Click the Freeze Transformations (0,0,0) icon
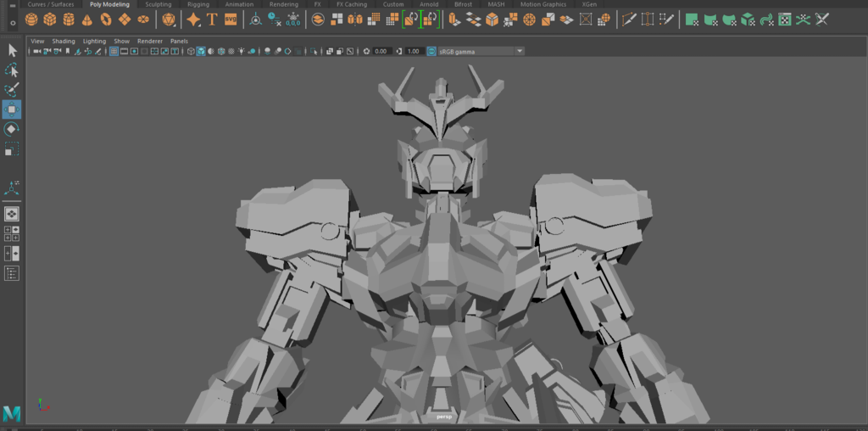868x431 pixels. click(292, 20)
